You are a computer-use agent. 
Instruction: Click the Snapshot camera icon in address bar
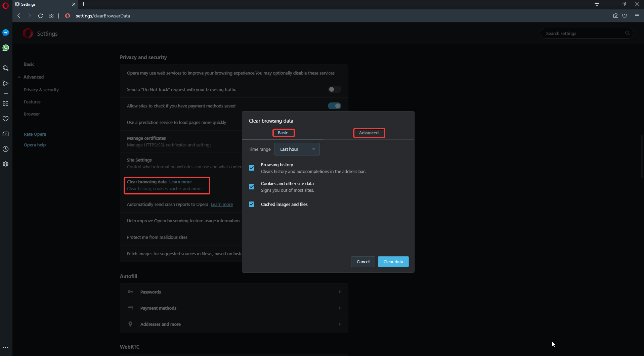tap(615, 16)
